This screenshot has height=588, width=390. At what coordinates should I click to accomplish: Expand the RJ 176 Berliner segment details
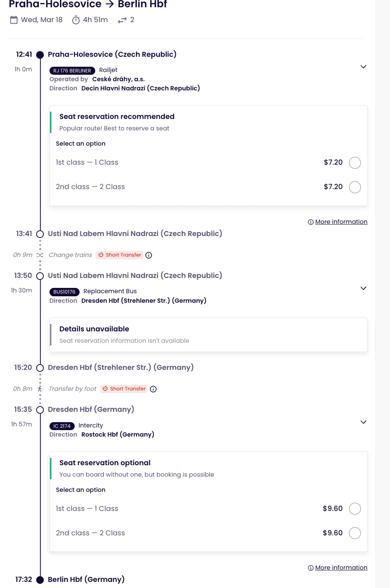click(363, 67)
